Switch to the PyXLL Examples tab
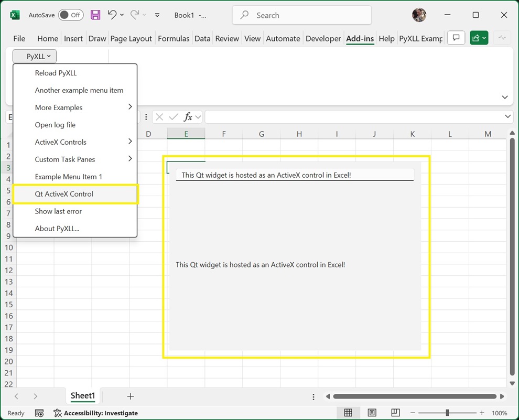This screenshot has height=420, width=519. coord(420,39)
